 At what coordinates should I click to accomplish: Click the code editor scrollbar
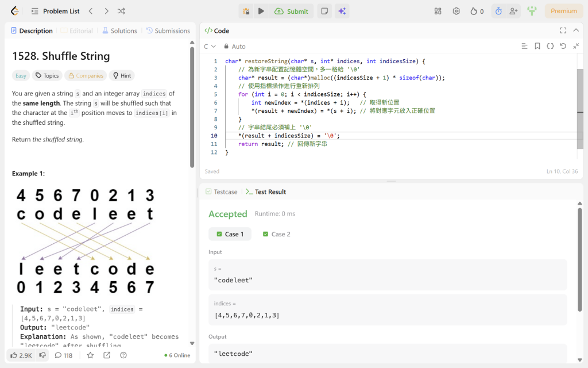tap(580, 109)
